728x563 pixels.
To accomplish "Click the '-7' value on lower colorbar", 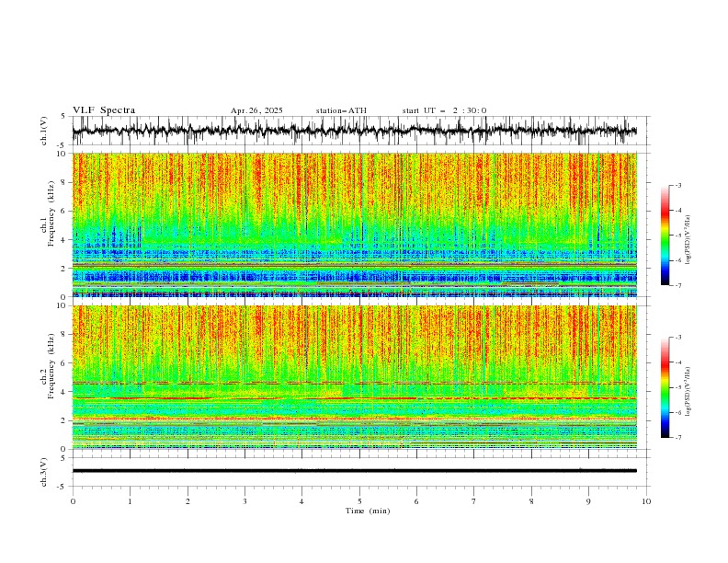I will (678, 438).
